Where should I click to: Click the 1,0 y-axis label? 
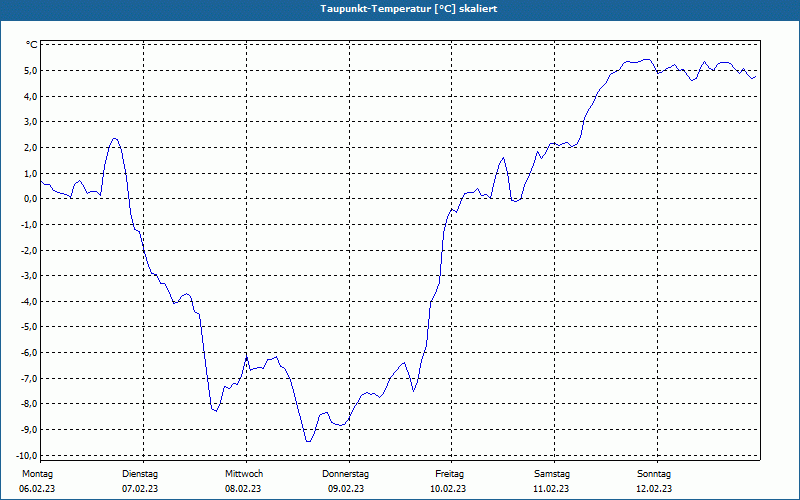[30, 173]
